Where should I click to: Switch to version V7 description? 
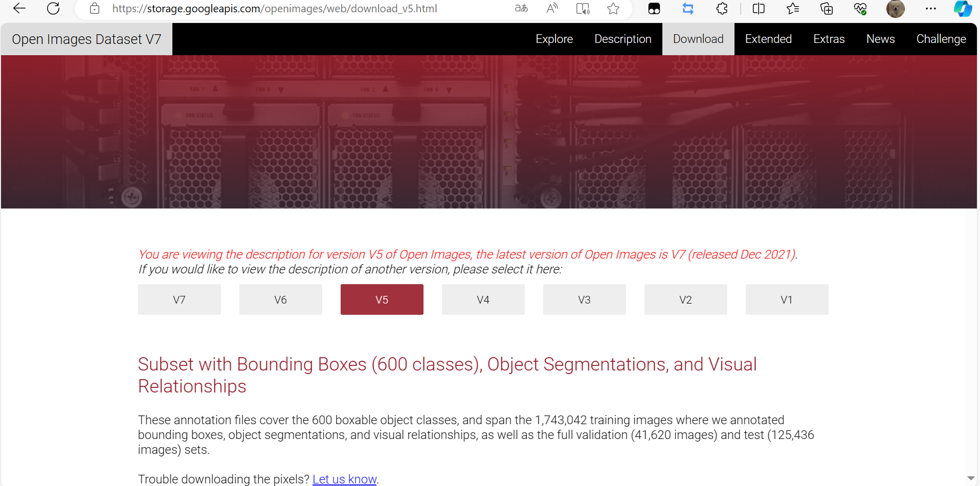180,299
